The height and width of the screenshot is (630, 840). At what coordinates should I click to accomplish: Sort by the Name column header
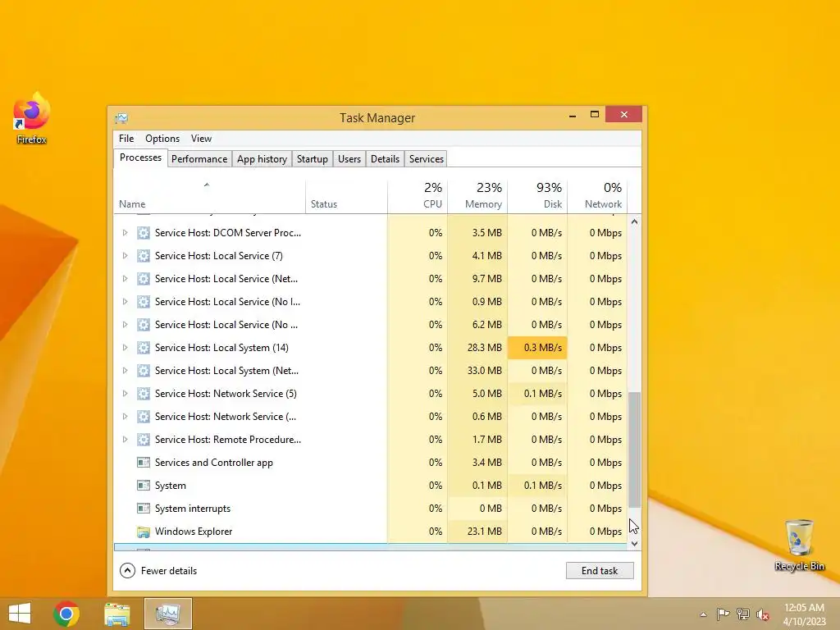(209, 197)
